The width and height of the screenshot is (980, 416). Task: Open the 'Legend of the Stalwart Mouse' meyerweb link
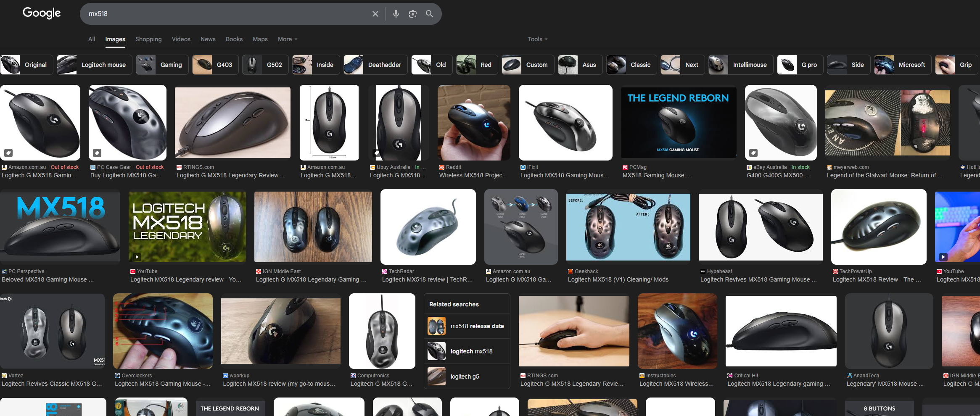coord(885,175)
